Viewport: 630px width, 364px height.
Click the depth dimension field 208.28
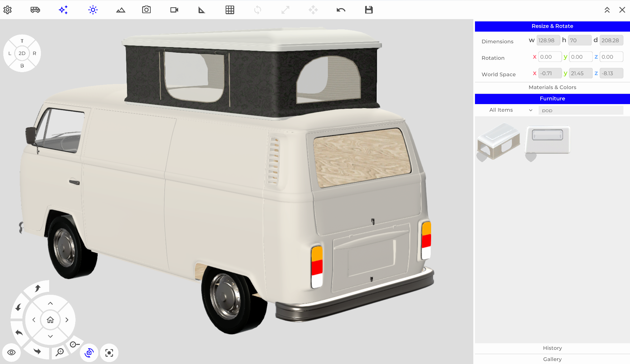click(x=611, y=41)
